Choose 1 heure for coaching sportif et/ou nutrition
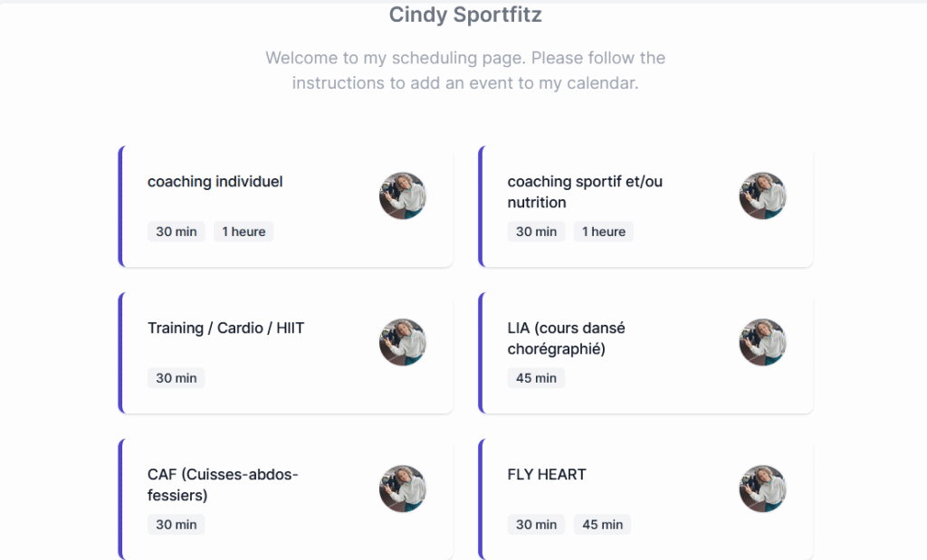The width and height of the screenshot is (927, 560). (x=604, y=232)
